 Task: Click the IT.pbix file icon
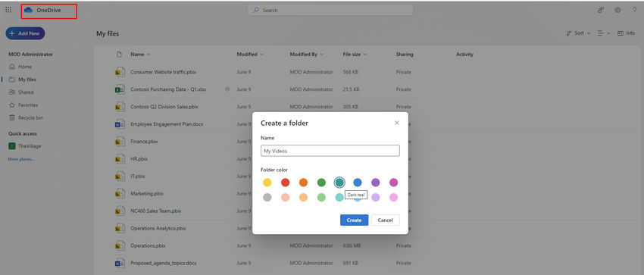click(x=120, y=176)
